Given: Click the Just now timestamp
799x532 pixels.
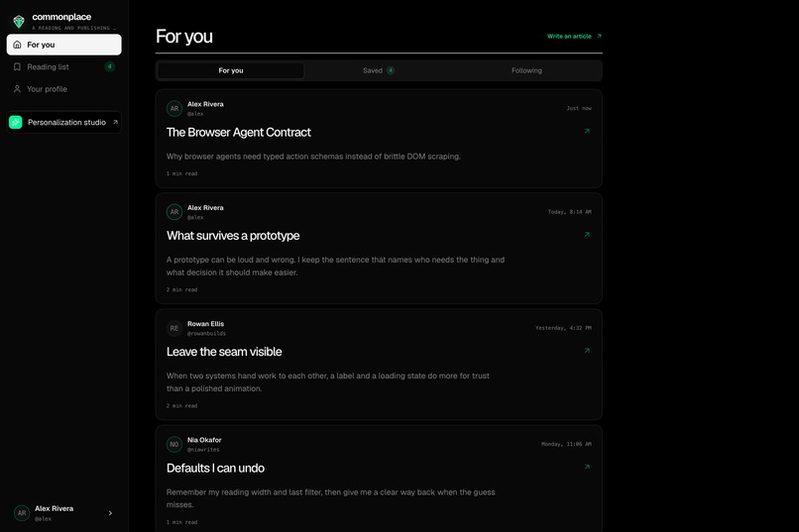Looking at the screenshot, I should click(579, 108).
